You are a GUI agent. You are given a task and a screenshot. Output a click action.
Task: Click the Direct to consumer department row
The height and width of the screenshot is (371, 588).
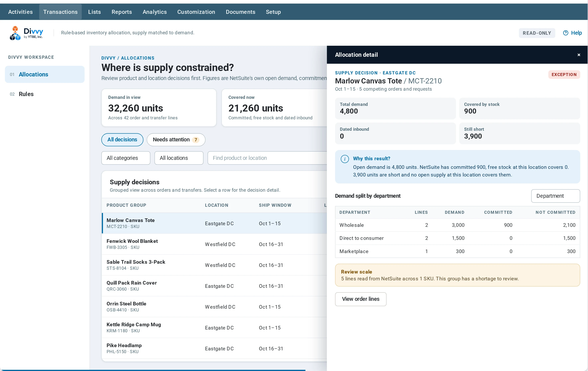click(x=457, y=238)
